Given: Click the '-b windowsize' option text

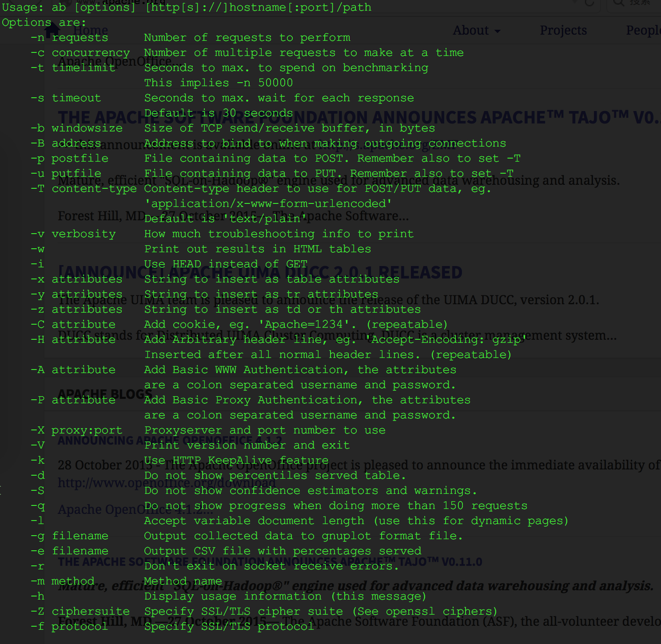Looking at the screenshot, I should tap(76, 128).
